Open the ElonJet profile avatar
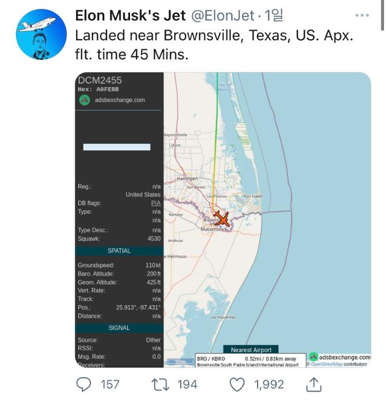The width and height of the screenshot is (387, 400). (41, 34)
